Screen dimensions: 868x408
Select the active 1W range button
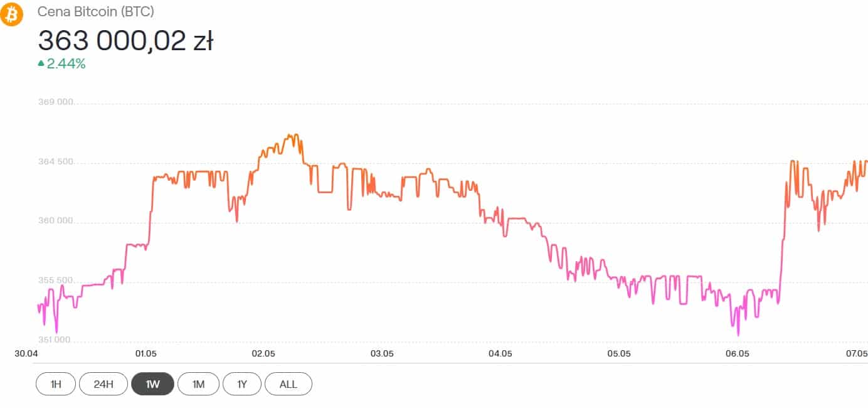click(152, 384)
